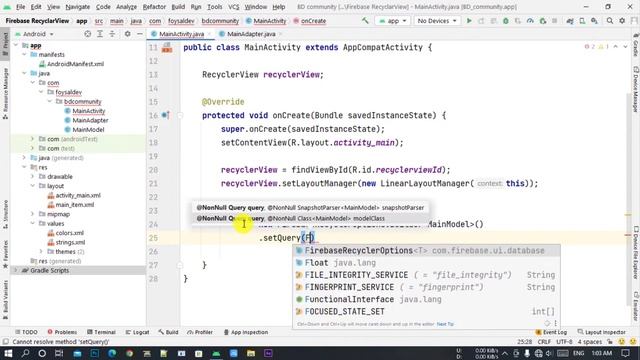This screenshot has width=640, height=360.
Task: Expand the drawable folder
Action: [x=33, y=176]
